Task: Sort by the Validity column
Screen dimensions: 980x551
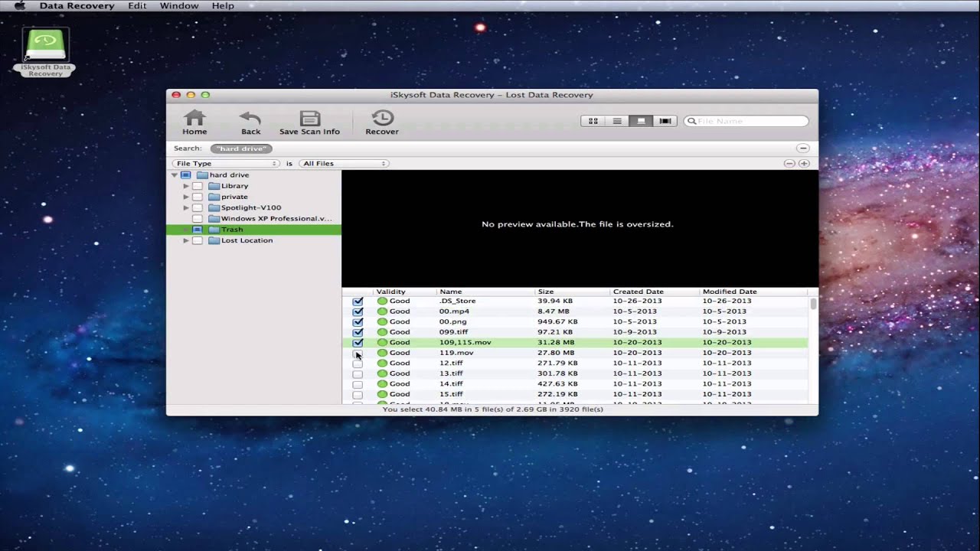Action: [x=404, y=292]
